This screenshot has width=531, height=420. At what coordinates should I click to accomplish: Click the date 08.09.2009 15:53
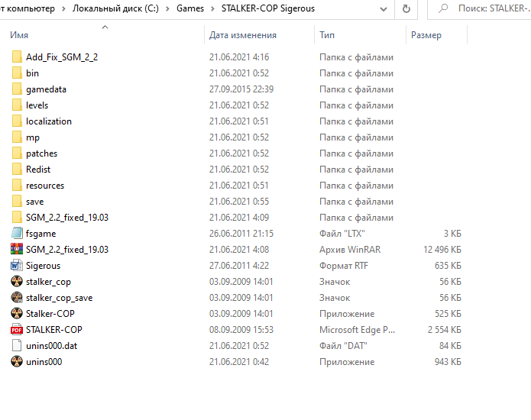241,329
